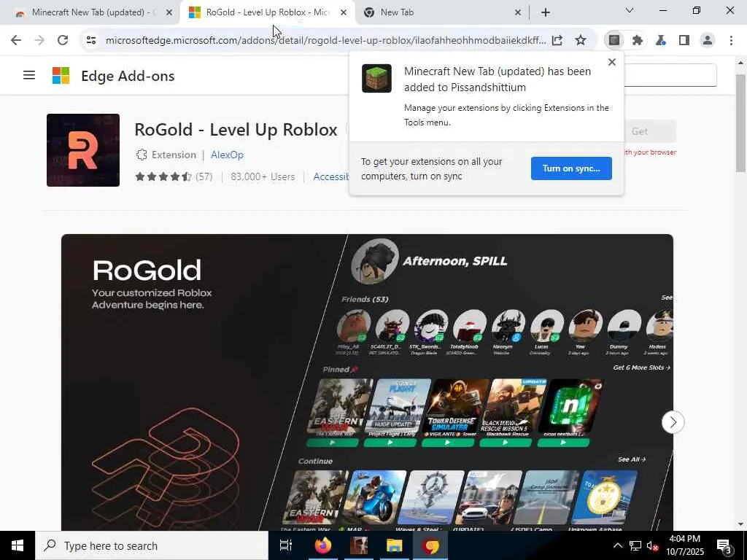Image resolution: width=747 pixels, height=560 pixels.
Task: Click the page vertical scrollbar
Action: tap(740, 123)
